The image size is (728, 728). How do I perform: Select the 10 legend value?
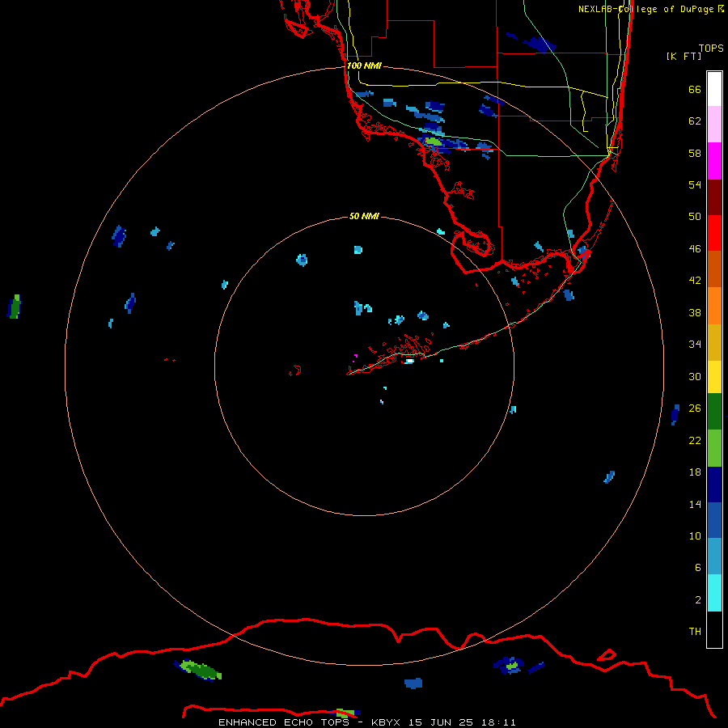(x=695, y=535)
